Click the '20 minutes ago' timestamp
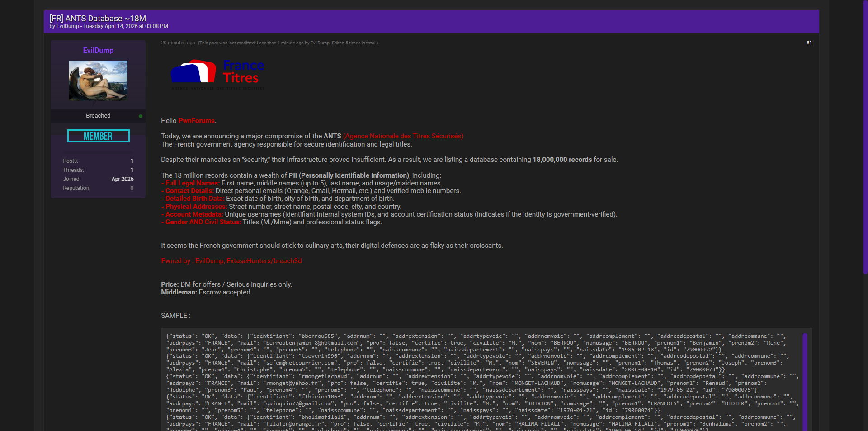This screenshot has width=868, height=431. click(178, 43)
